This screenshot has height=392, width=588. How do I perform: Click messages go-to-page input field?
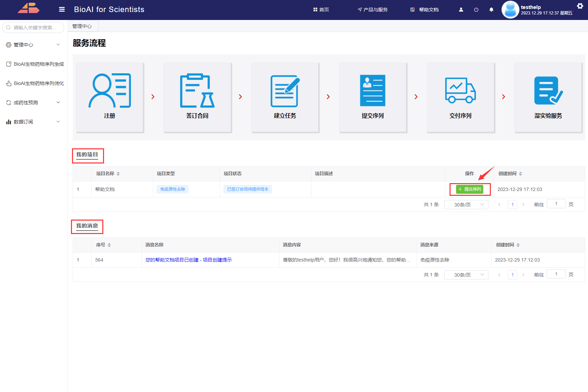556,274
